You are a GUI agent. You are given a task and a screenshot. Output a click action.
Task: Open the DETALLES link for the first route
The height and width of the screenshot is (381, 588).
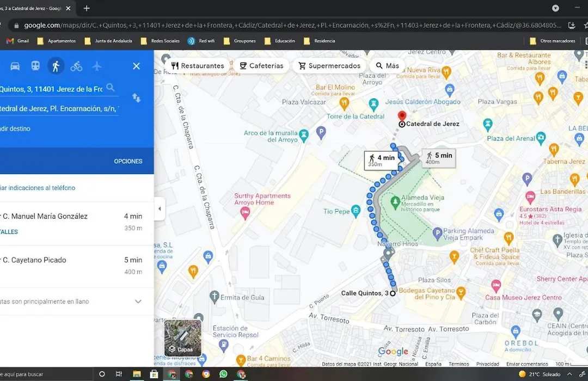click(x=9, y=232)
